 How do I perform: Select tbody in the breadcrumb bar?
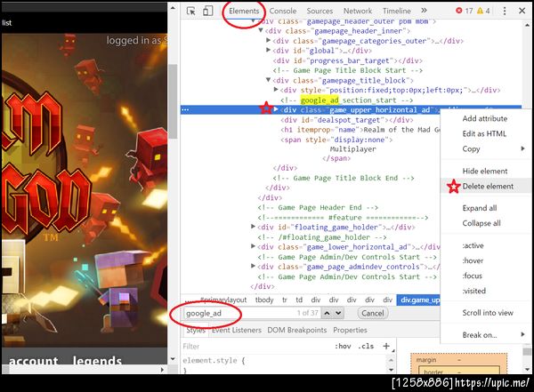[x=264, y=300]
